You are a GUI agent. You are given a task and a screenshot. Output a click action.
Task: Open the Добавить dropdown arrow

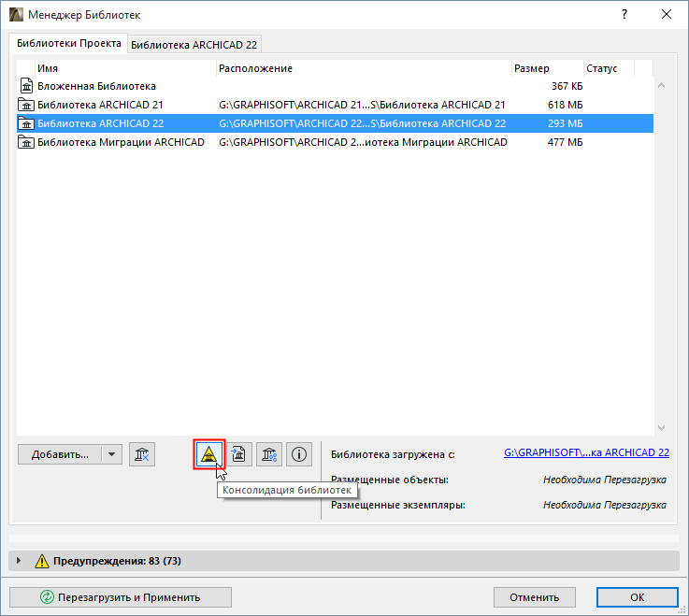[x=111, y=454]
